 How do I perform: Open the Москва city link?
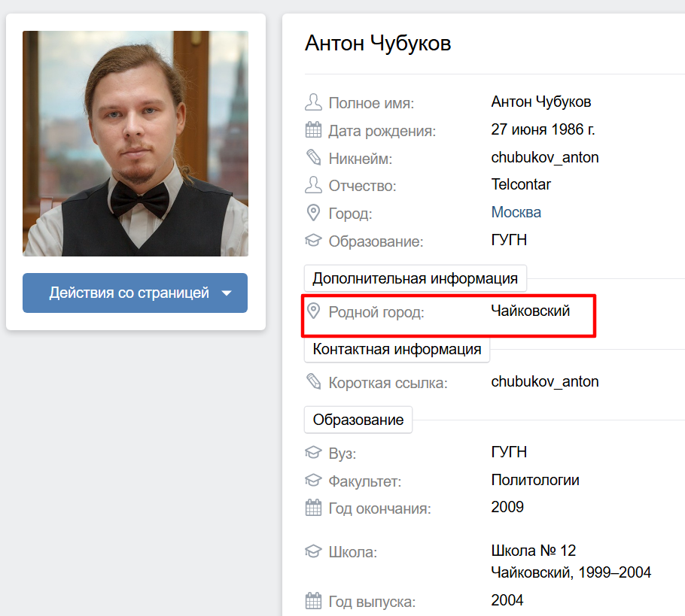[x=516, y=212]
